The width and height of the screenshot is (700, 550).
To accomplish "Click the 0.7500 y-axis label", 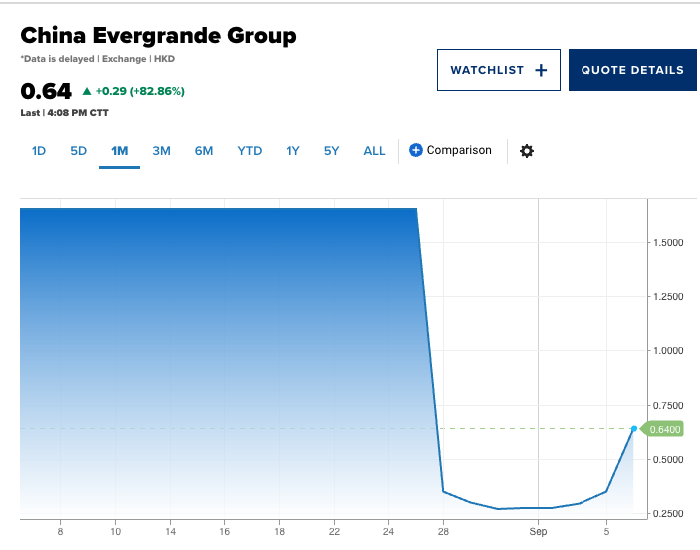I will (668, 405).
